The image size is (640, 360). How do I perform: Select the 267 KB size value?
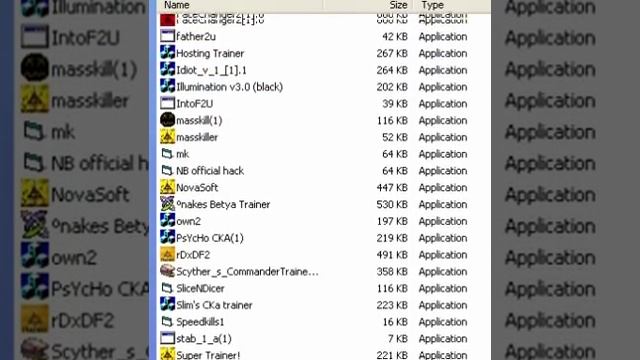click(x=392, y=53)
